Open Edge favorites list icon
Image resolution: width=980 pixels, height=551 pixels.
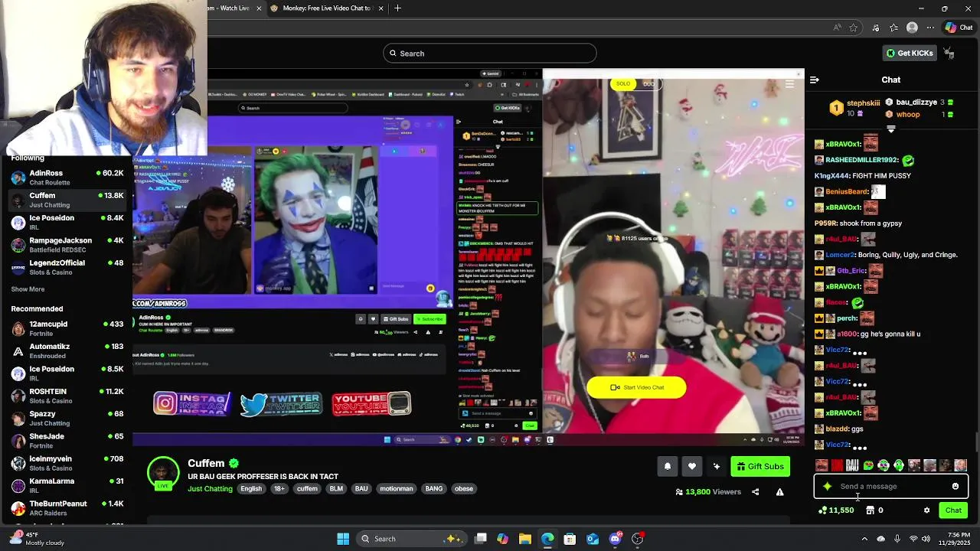[x=893, y=28]
